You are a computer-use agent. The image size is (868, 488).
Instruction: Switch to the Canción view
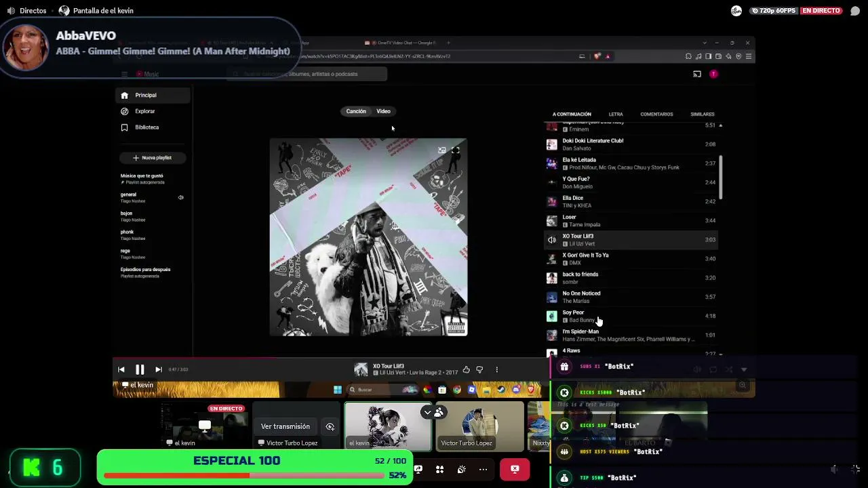[x=356, y=111]
